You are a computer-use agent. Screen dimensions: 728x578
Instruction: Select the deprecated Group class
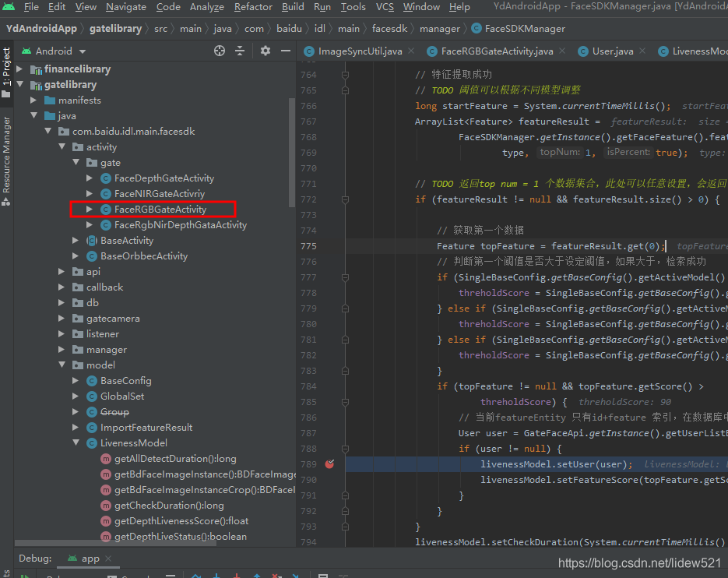[114, 411]
